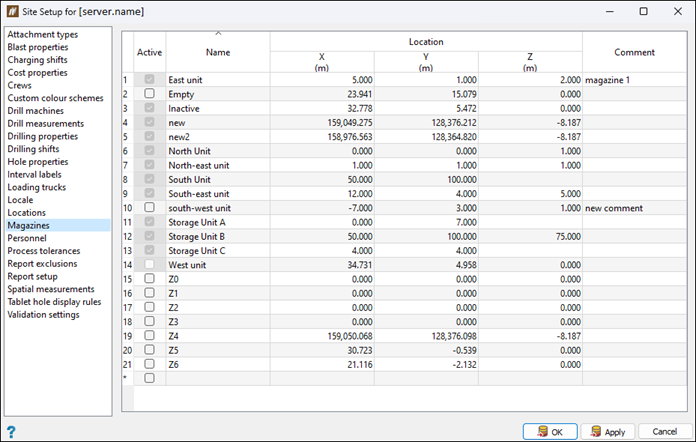
Task: Maximize the Site Setup window
Action: pos(643,12)
